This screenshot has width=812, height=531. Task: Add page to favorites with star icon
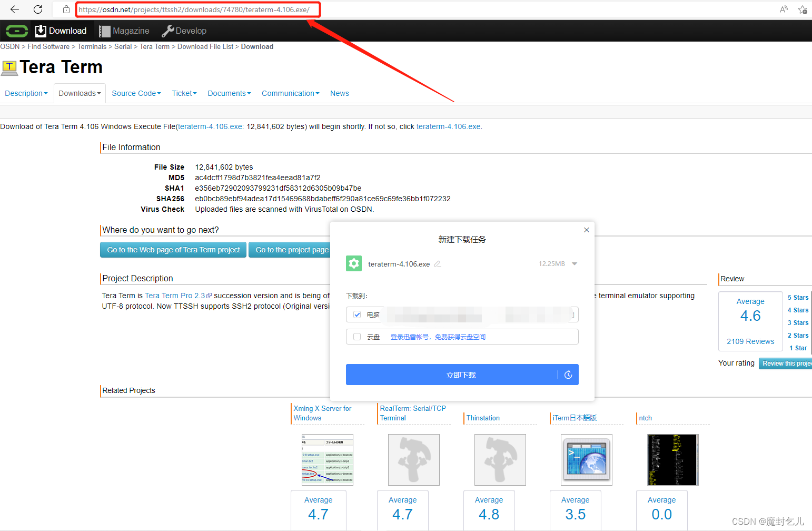[803, 9]
